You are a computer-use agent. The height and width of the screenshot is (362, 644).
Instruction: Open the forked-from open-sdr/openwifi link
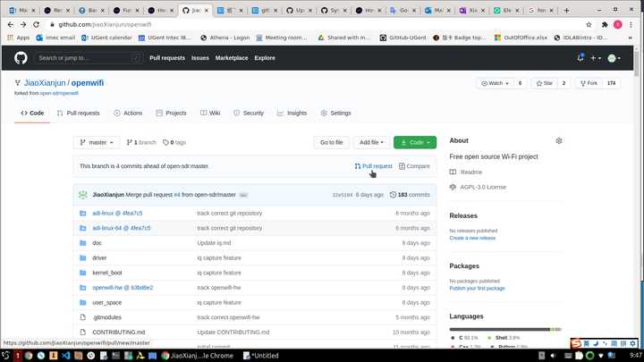click(59, 93)
